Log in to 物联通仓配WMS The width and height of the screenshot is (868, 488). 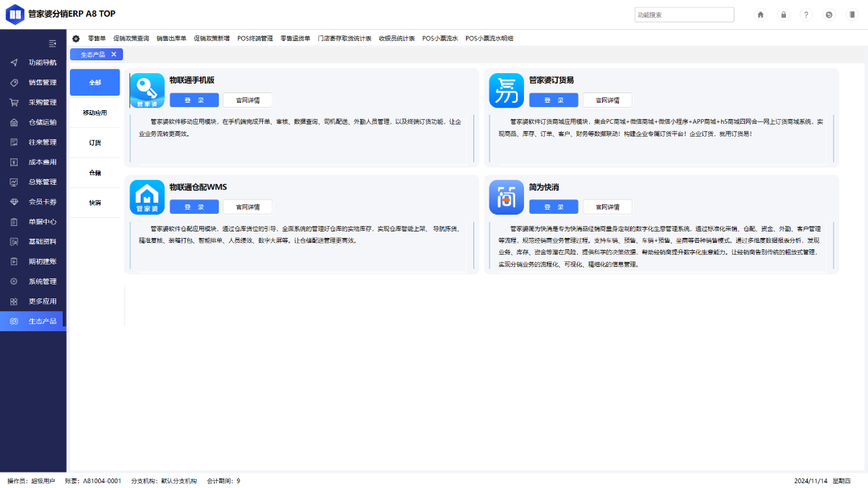click(x=194, y=207)
